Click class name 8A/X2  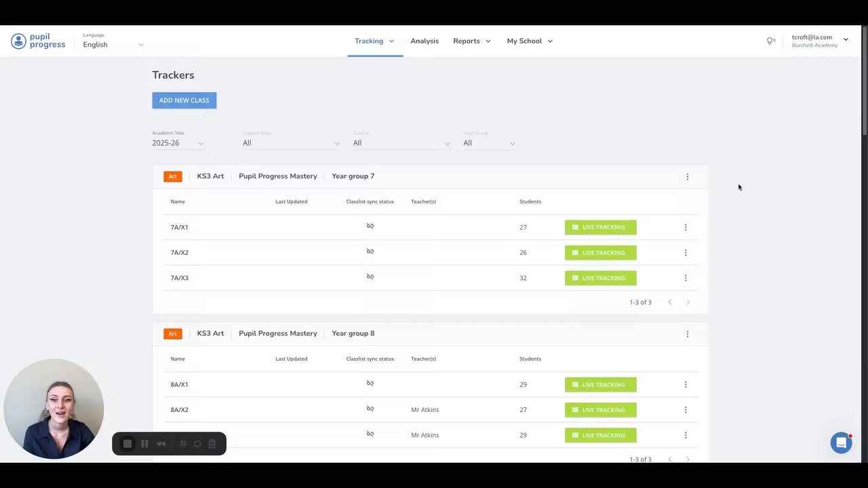pos(180,409)
